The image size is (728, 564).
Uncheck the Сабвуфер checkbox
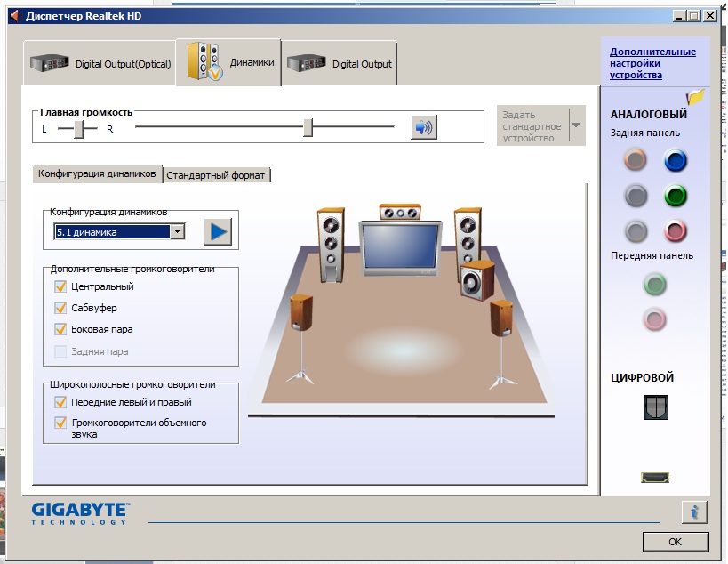click(60, 308)
